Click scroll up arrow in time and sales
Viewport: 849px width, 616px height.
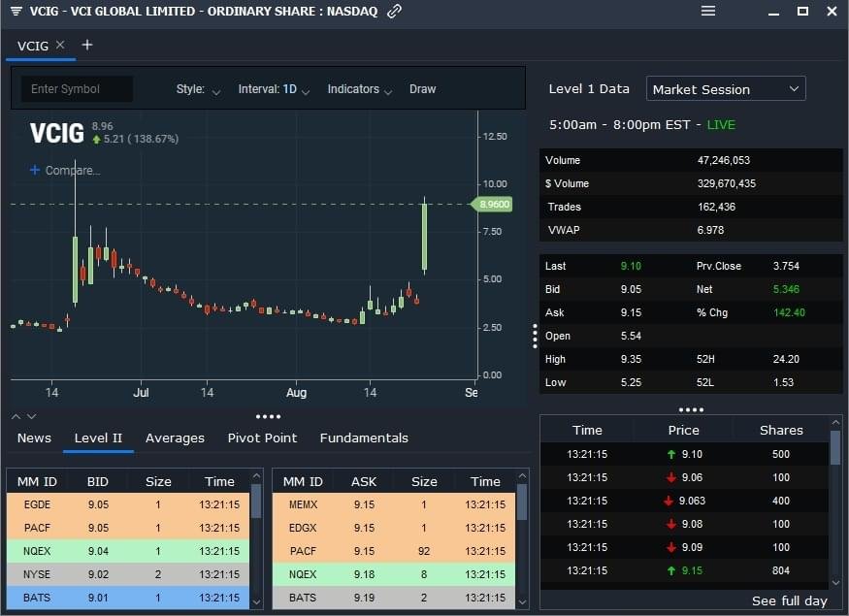coord(835,422)
